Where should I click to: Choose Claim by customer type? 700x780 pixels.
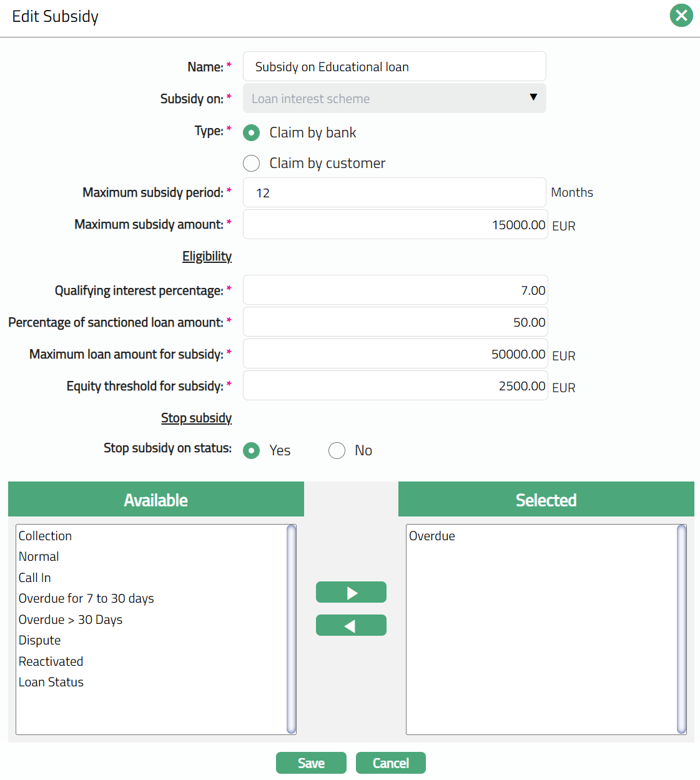click(x=252, y=164)
